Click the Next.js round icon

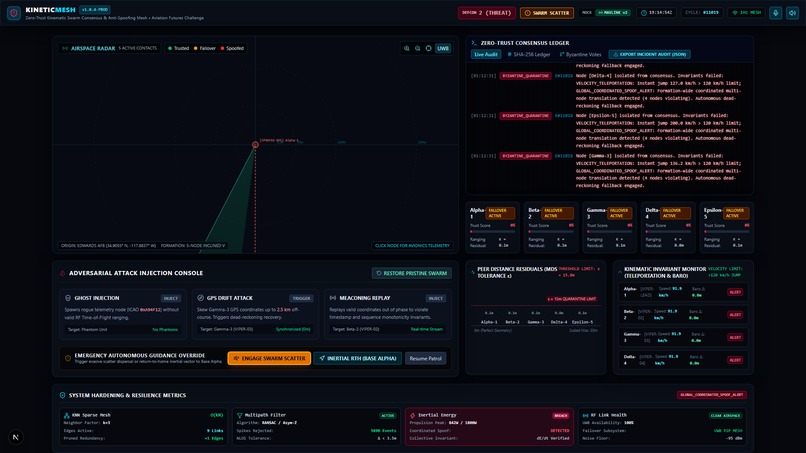click(15, 437)
